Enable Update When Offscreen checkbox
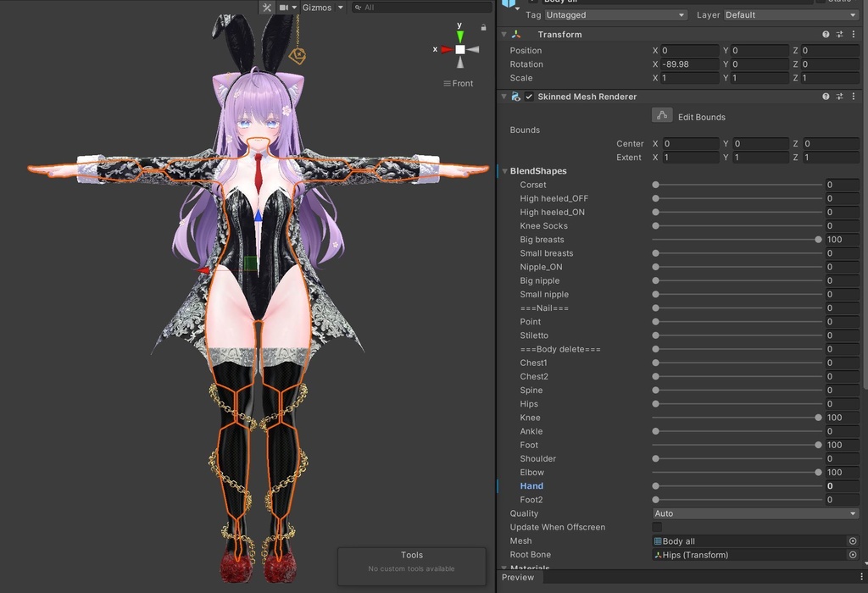 (x=657, y=527)
